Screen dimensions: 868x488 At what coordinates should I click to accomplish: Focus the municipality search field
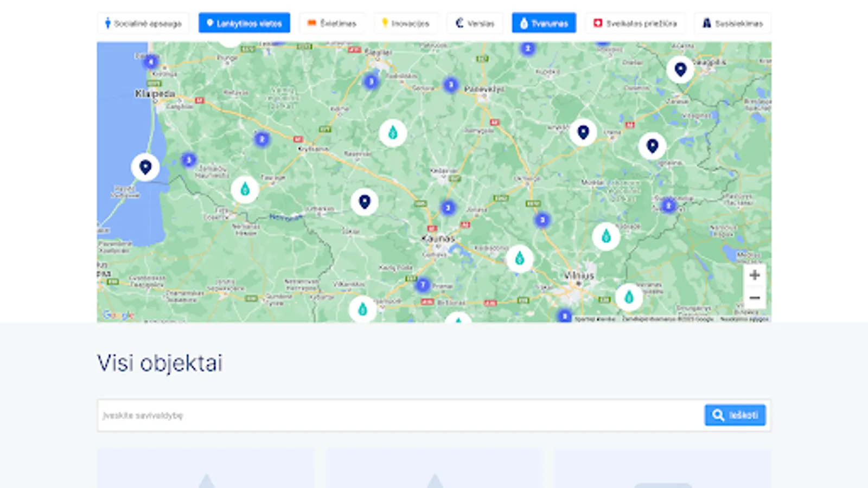pos(400,415)
